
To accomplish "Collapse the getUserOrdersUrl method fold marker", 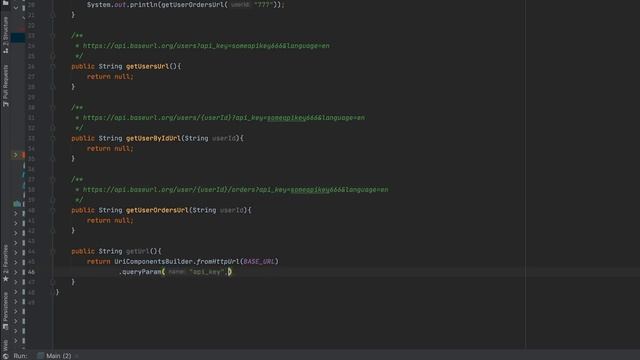I will tap(53, 210).
